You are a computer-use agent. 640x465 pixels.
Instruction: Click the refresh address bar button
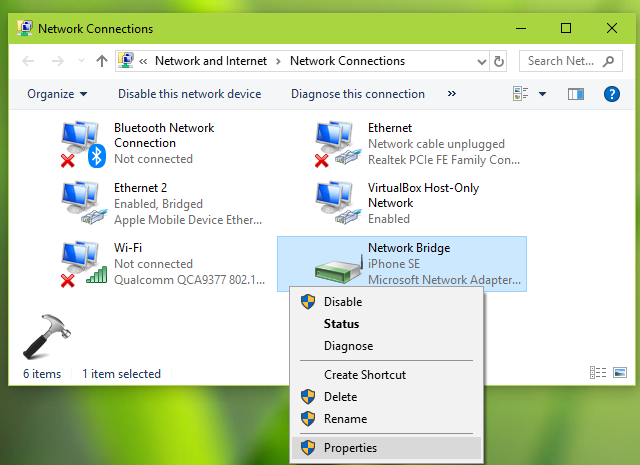coord(499,61)
